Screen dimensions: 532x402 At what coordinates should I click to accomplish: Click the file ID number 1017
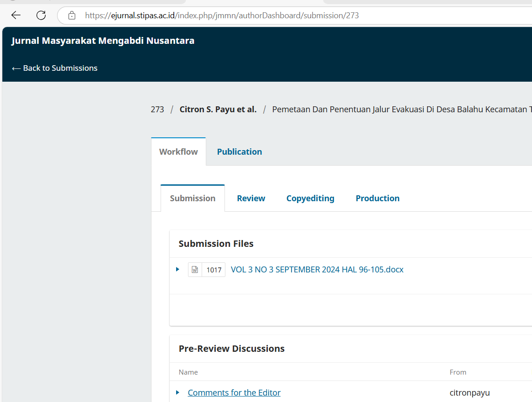click(x=214, y=270)
